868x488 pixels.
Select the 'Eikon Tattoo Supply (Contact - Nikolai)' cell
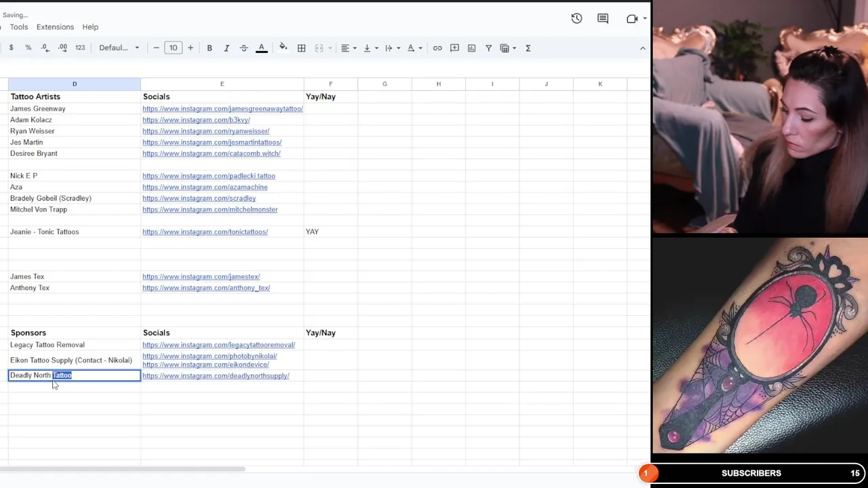tap(75, 360)
